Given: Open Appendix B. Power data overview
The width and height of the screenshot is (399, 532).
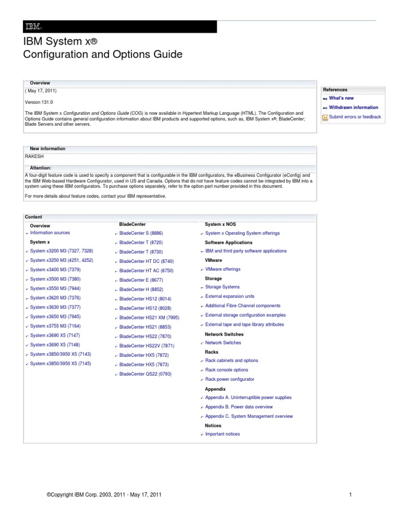Looking at the screenshot, I should pyautogui.click(x=239, y=407).
